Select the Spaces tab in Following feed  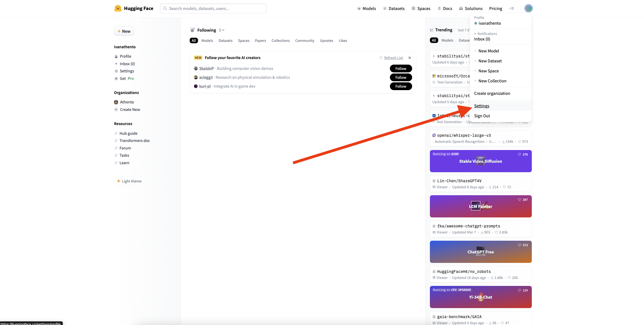[x=244, y=40]
